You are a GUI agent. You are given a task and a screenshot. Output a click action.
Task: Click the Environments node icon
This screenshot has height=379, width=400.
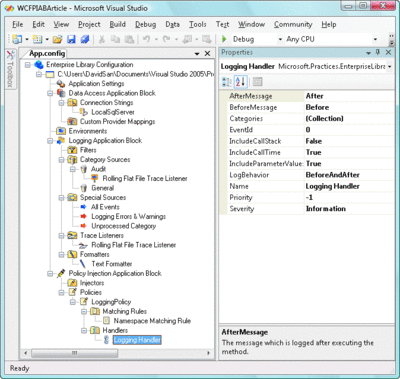tap(61, 131)
